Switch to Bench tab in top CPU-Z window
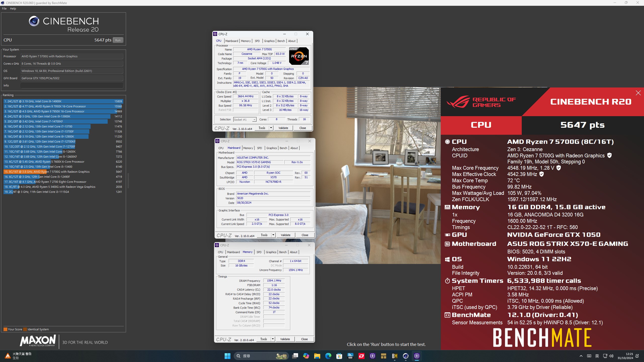The width and height of the screenshot is (644, 362). (281, 41)
